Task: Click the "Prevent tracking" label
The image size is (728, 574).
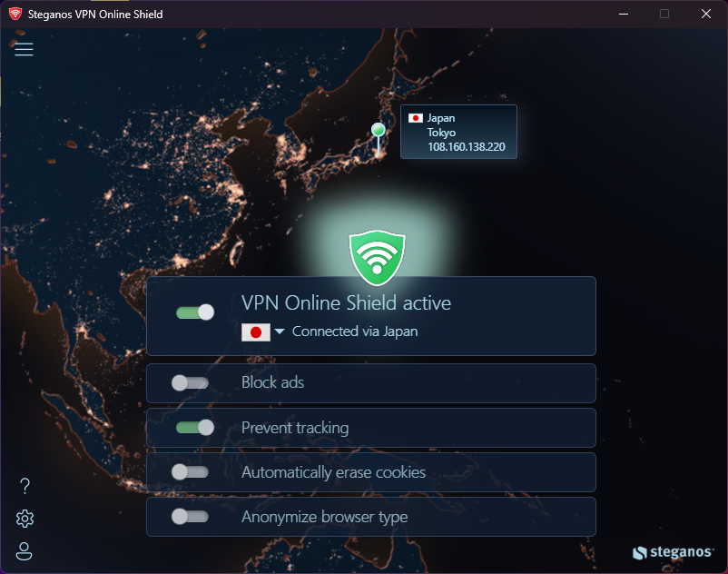Action: tap(295, 427)
